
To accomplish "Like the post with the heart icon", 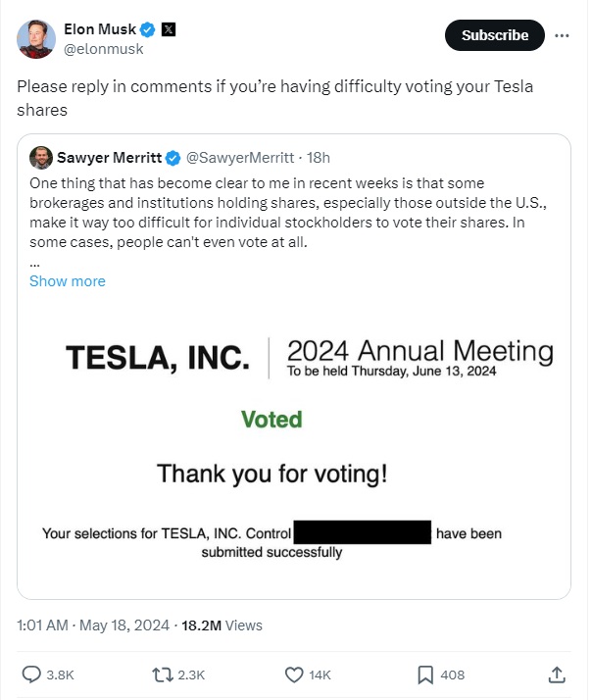I will click(x=294, y=675).
